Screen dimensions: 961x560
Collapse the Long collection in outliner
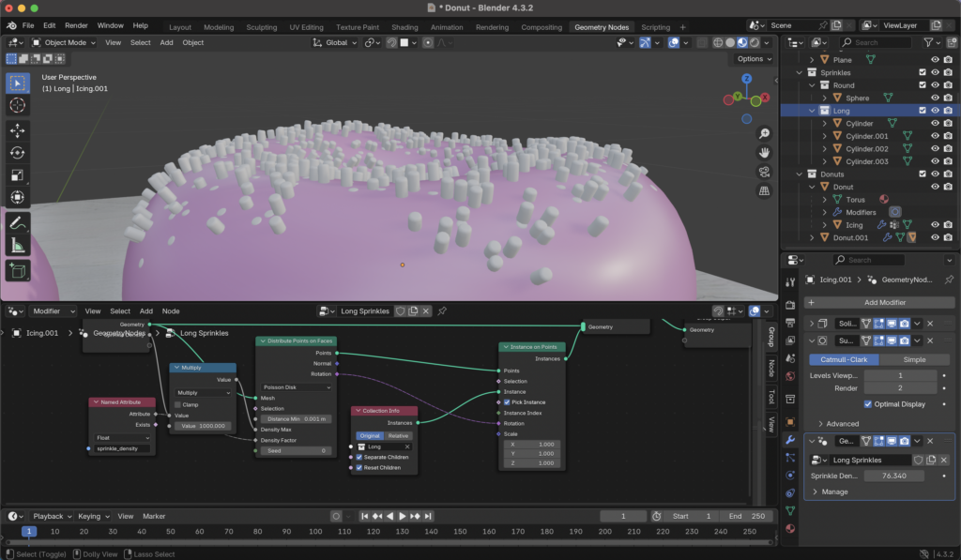tap(812, 111)
